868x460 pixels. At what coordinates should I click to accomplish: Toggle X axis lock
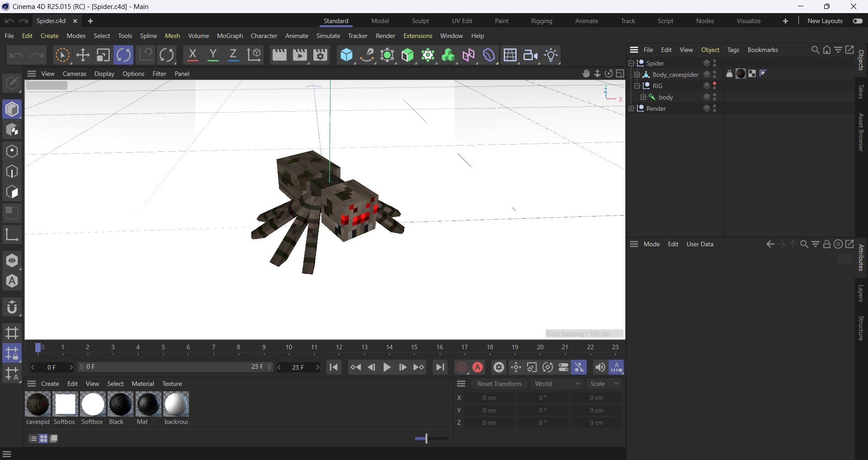[x=193, y=55]
